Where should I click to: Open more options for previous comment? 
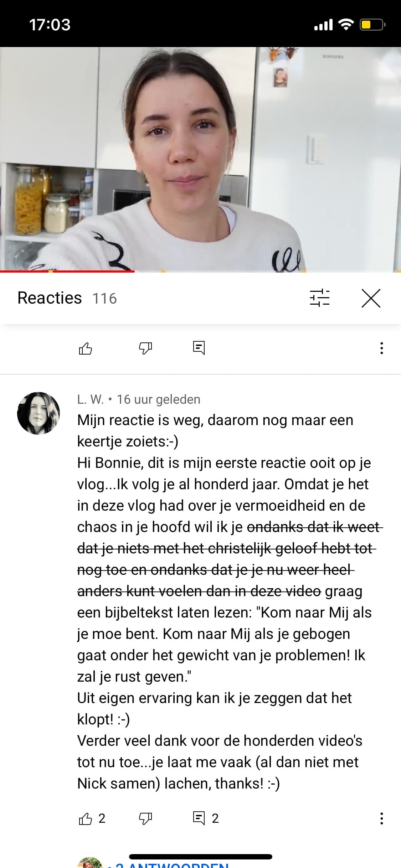pos(381,348)
